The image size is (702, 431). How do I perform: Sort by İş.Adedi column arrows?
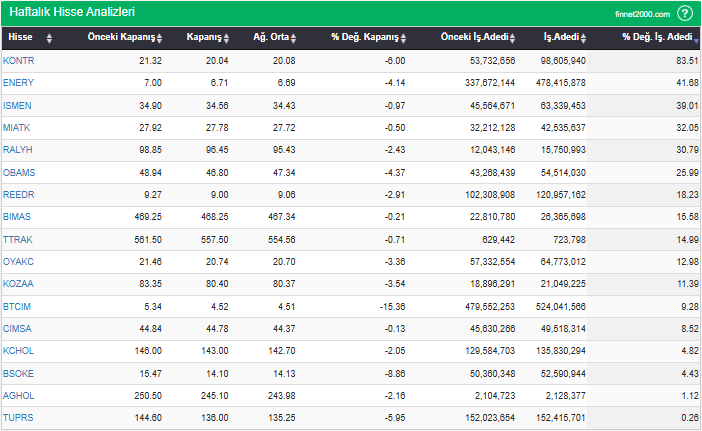coord(583,38)
